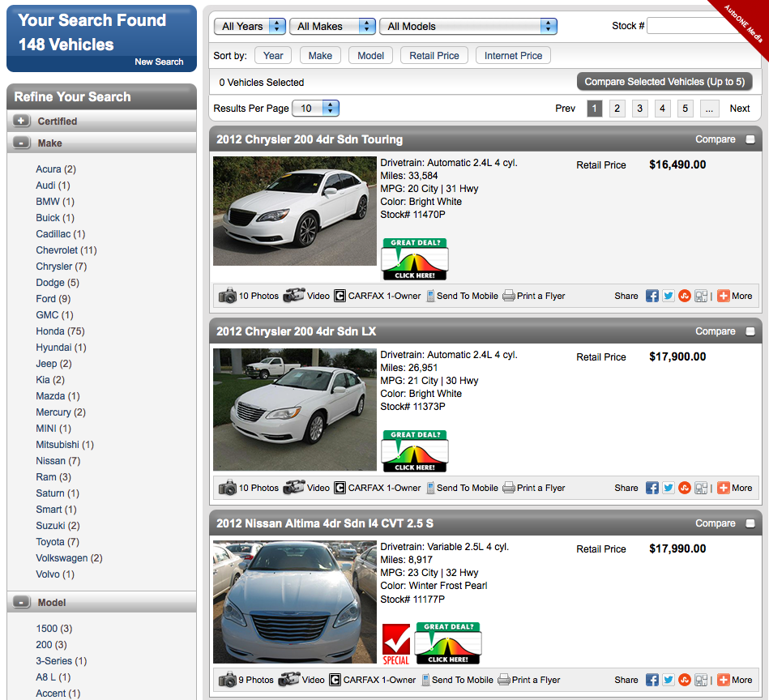Open the All Years dropdown

coord(250,27)
